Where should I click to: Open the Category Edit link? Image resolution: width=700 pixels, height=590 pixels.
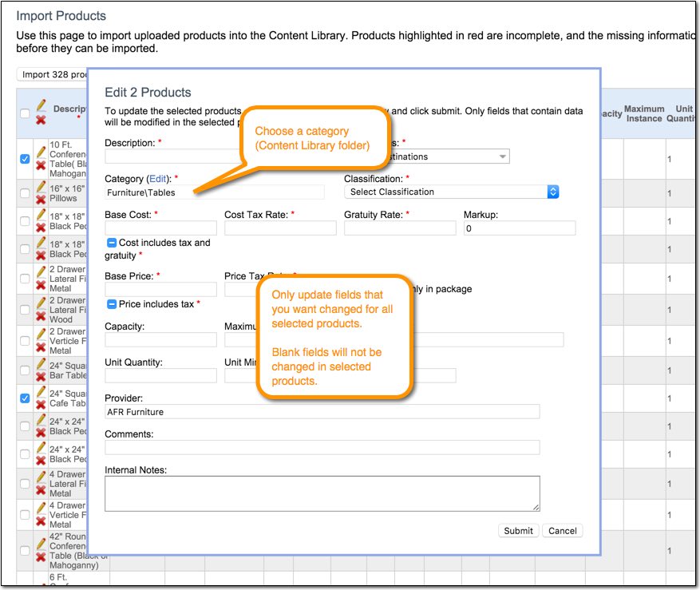(157, 179)
